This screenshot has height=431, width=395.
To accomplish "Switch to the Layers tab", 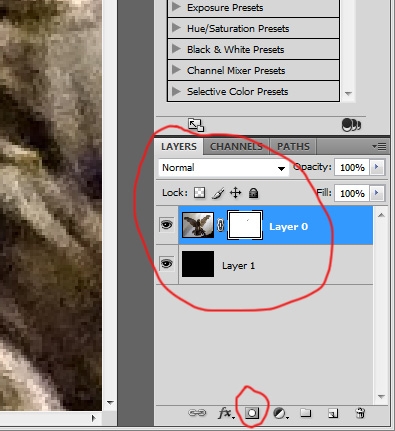I will [179, 146].
